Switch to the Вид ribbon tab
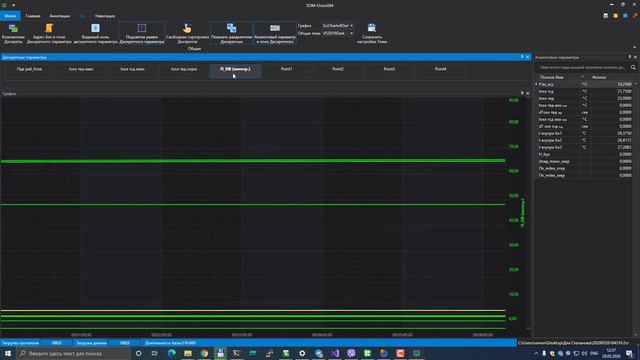Screen dimensions: 640x360 coord(83,16)
